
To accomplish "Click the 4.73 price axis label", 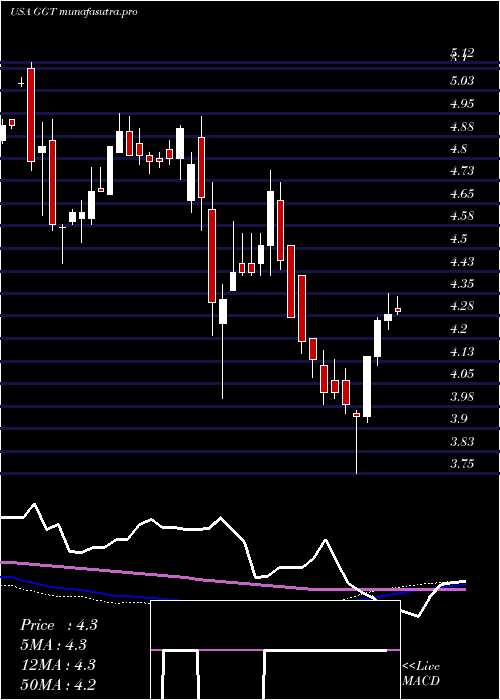I will 462,171.
